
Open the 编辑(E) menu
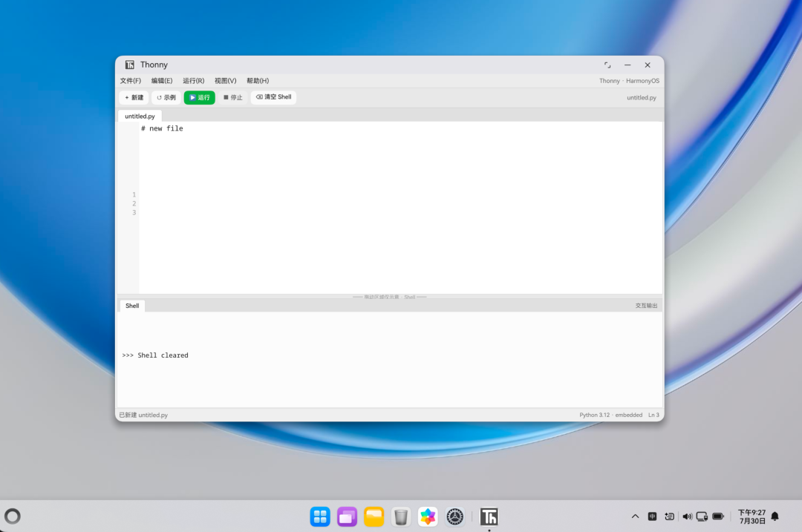coord(162,81)
